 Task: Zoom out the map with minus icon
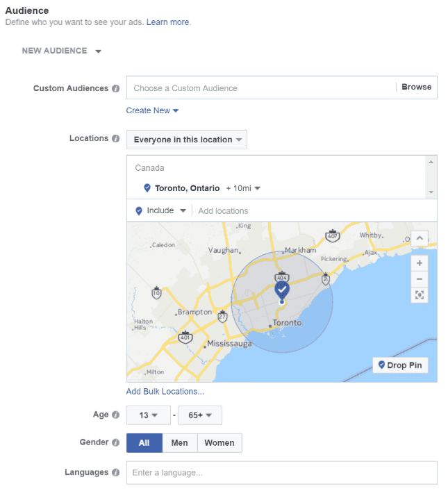pyautogui.click(x=420, y=279)
